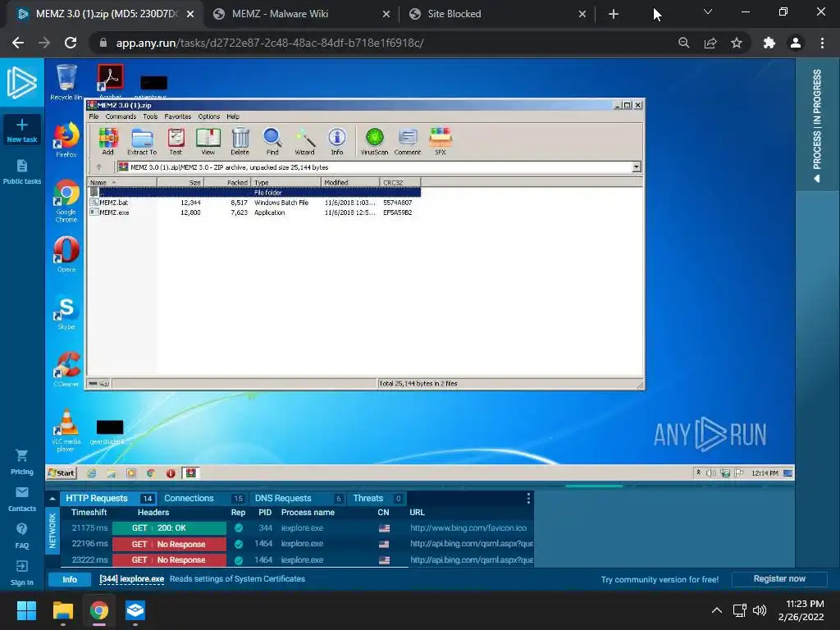Open the Pricing page from sidebar

[22, 463]
